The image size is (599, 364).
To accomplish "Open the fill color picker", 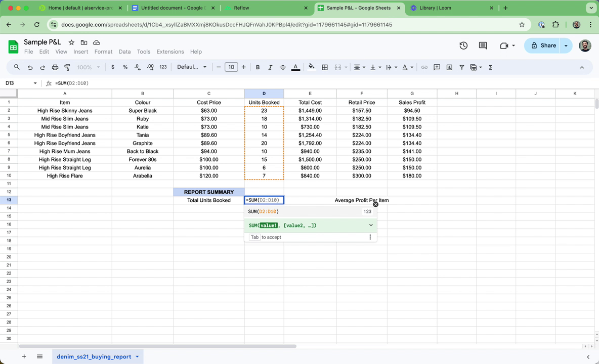I will click(x=311, y=67).
